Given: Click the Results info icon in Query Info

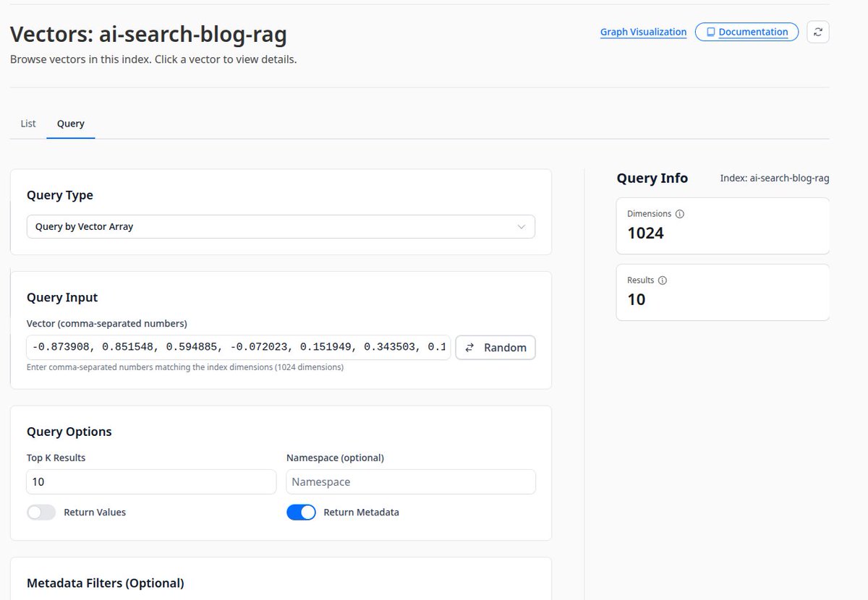Looking at the screenshot, I should pos(663,280).
